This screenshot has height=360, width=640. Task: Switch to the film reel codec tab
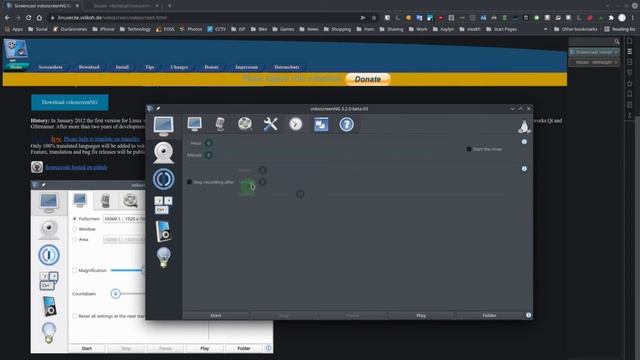[245, 124]
